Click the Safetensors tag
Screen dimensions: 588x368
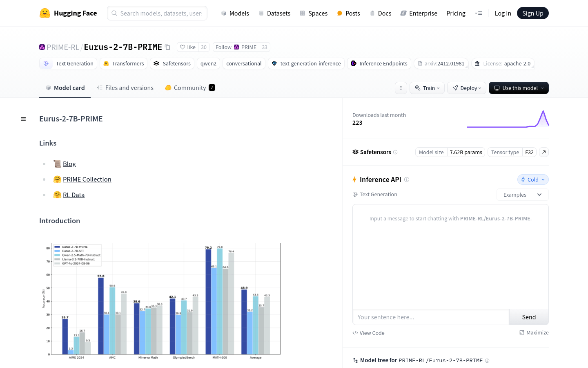[172, 63]
